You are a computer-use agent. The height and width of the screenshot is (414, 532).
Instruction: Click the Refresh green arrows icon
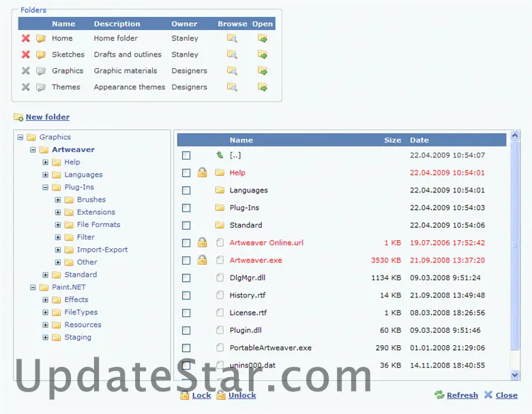click(x=439, y=395)
